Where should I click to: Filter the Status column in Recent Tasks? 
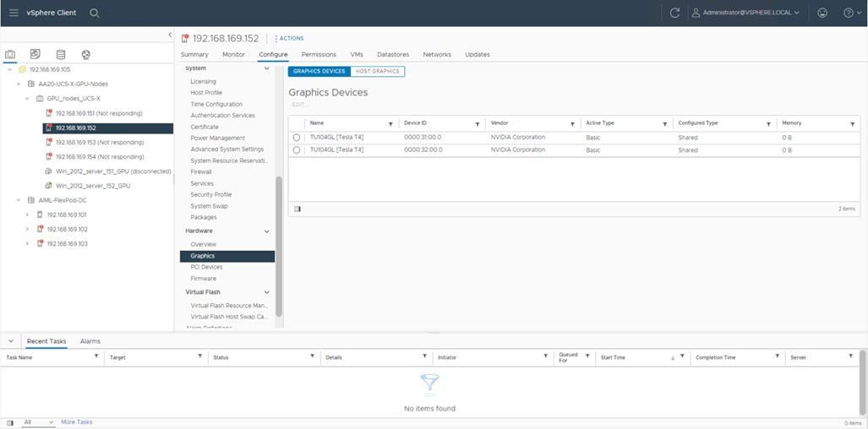pos(312,356)
